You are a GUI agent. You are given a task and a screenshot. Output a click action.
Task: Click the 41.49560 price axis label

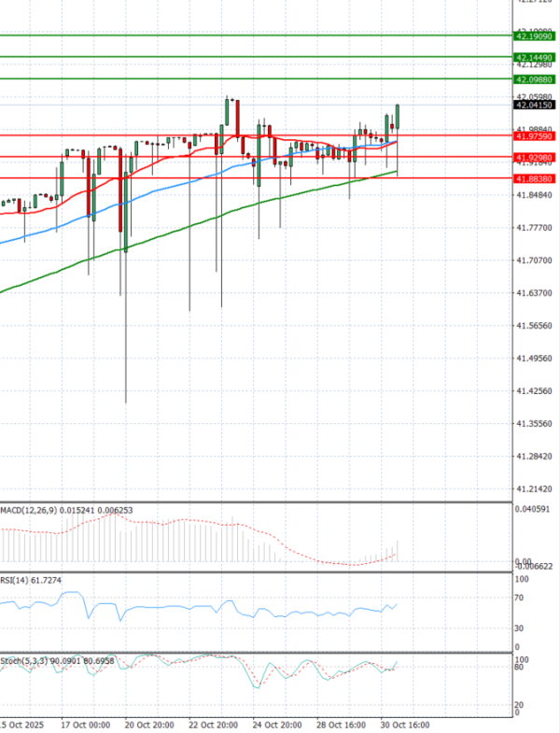coord(534,359)
